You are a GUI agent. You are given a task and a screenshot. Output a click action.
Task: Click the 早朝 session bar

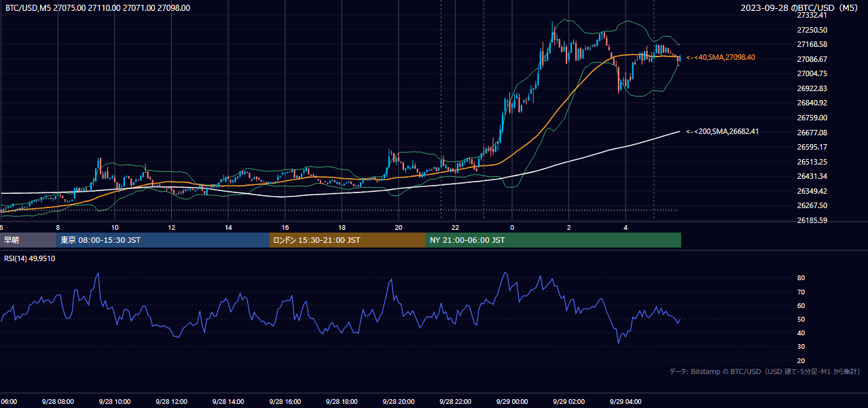pyautogui.click(x=28, y=240)
